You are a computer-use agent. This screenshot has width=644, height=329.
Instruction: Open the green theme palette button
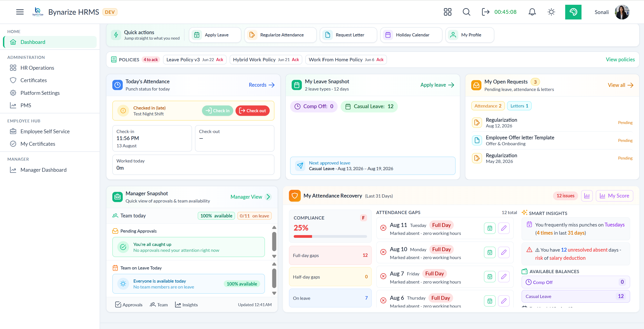573,12
